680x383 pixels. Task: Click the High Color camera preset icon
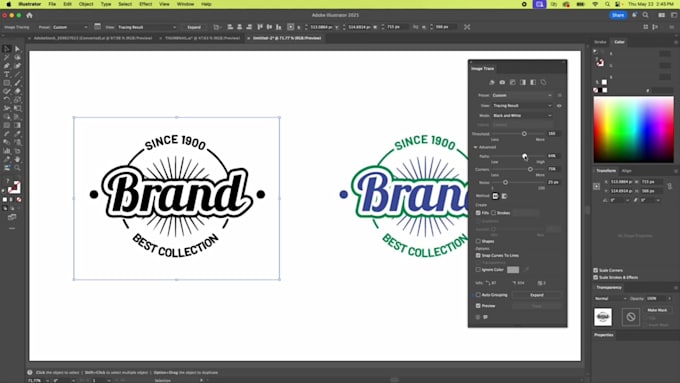502,82
